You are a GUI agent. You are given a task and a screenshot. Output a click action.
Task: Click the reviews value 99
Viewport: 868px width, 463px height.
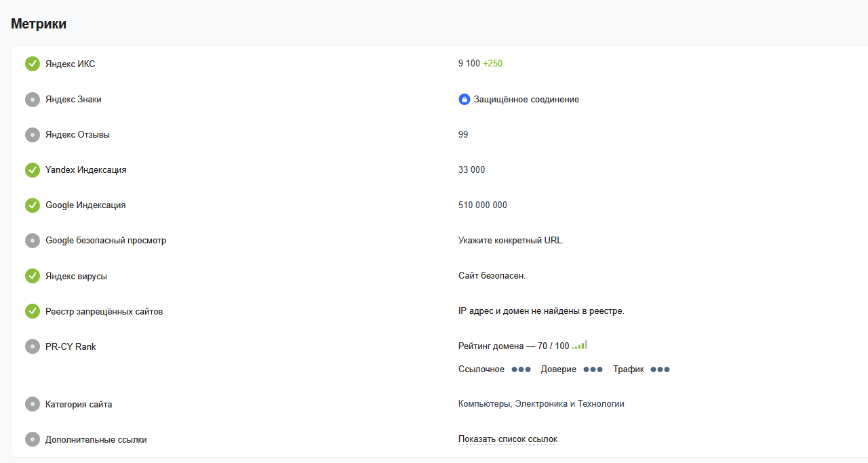click(x=463, y=135)
